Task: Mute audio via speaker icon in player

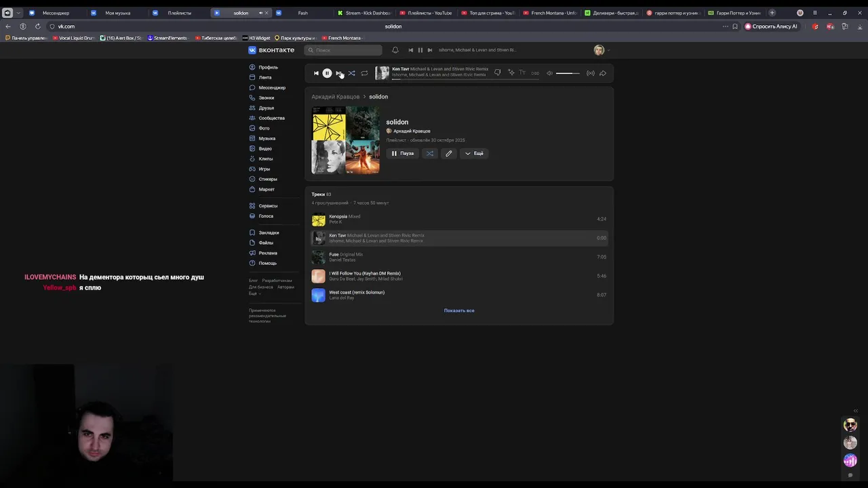Action: click(x=550, y=73)
